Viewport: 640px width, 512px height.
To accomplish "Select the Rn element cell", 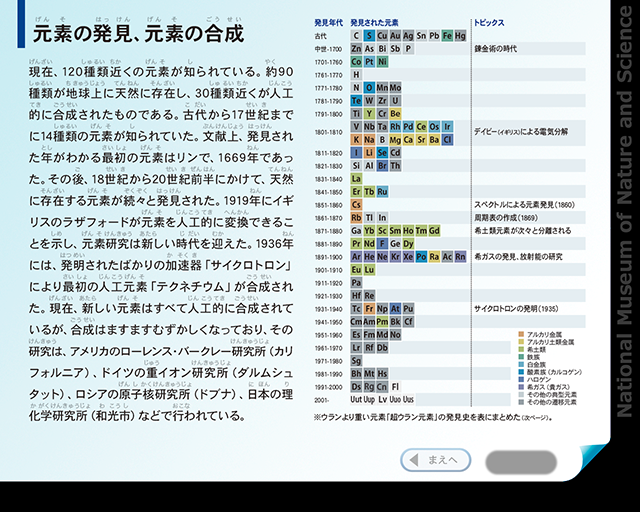I will pyautogui.click(x=460, y=257).
